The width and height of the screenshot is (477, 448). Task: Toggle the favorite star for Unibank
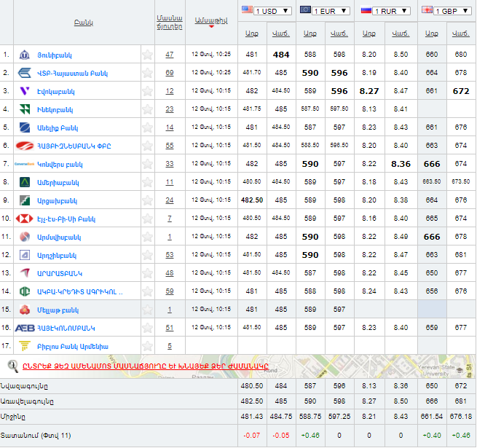(148, 55)
